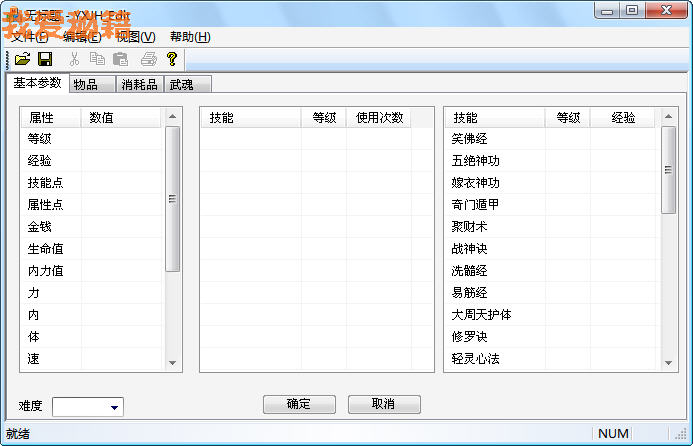The image size is (693, 446).
Task: Select the 易筋经 skill row
Action: 470,293
